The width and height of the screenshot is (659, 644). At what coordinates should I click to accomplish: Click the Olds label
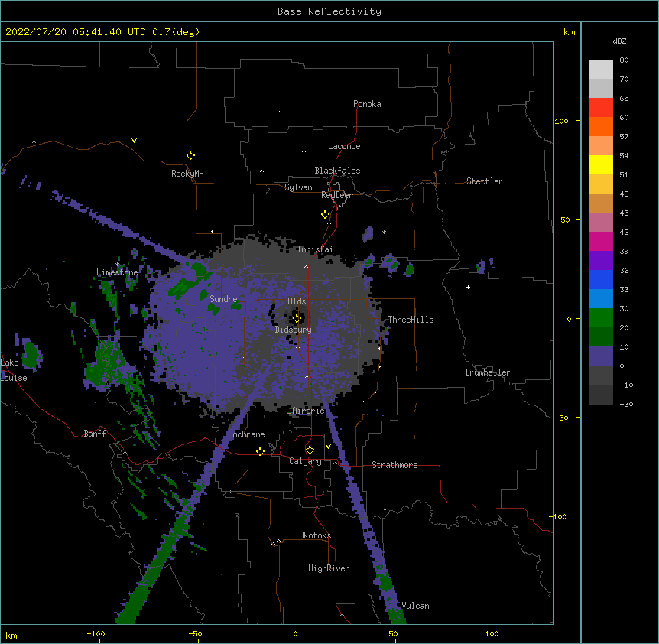[x=297, y=301]
